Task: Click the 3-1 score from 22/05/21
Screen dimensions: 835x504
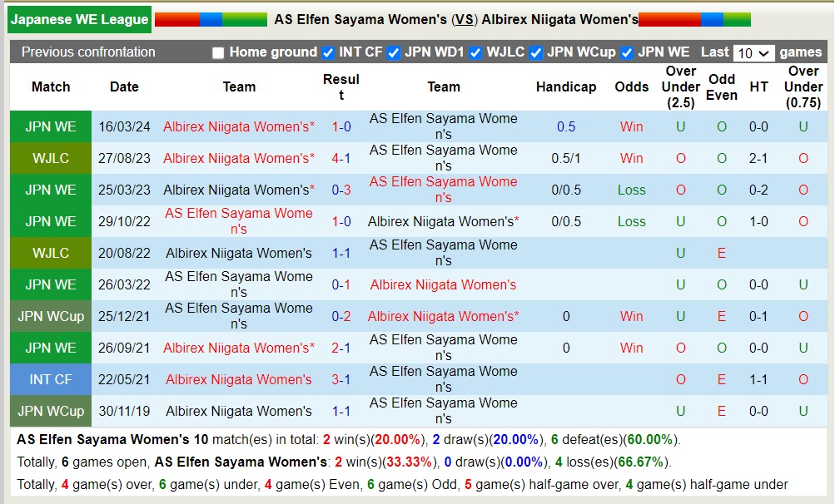Action: pos(341,379)
